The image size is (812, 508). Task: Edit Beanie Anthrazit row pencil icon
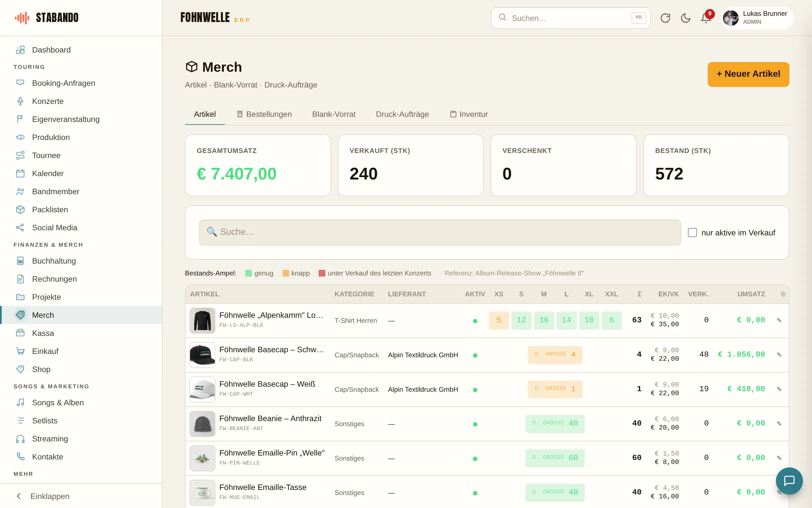(x=779, y=424)
